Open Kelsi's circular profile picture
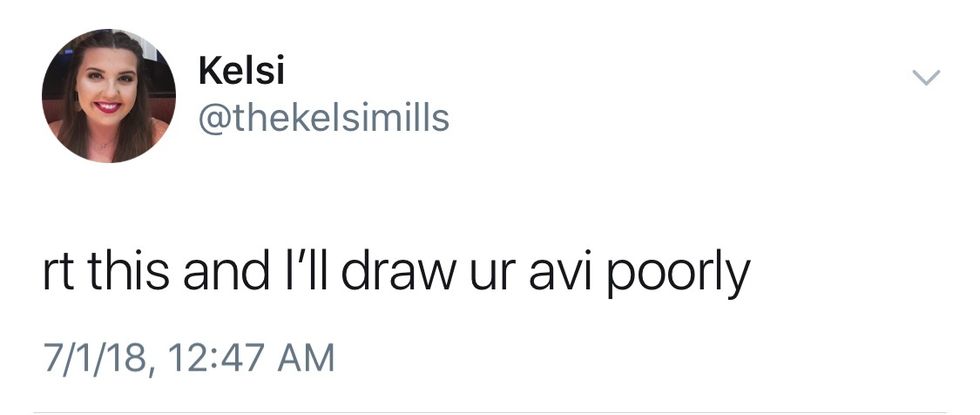The image size is (980, 415). click(109, 96)
